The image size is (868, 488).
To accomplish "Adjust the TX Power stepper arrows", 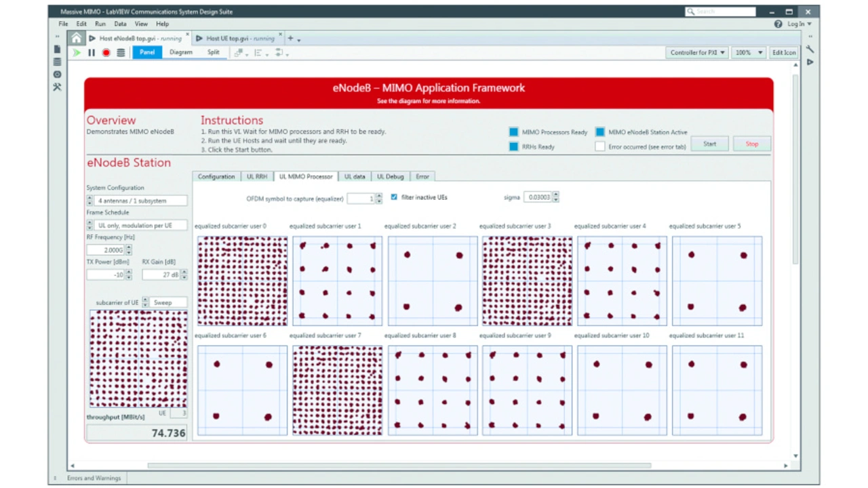I will click(129, 274).
